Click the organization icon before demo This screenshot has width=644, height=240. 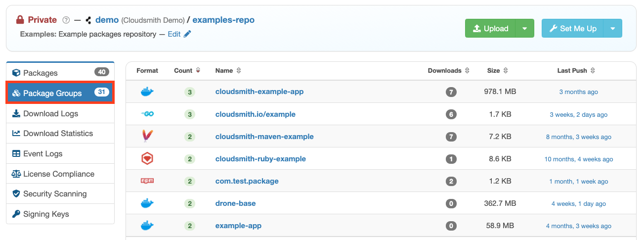pyautogui.click(x=88, y=20)
